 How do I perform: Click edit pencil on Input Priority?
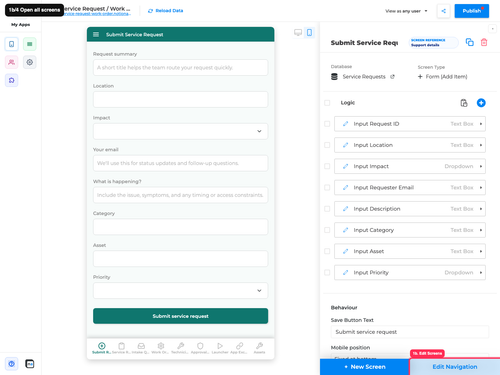point(346,273)
